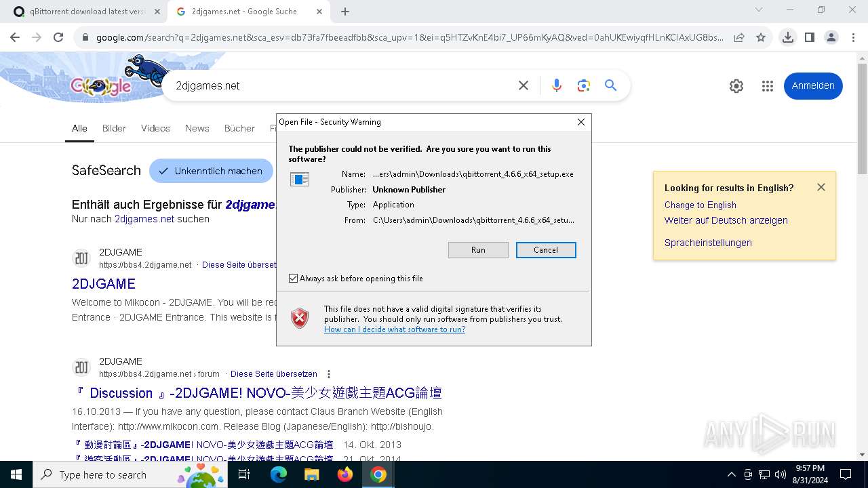868x488 pixels.
Task: Switch to News results
Action: 197,128
